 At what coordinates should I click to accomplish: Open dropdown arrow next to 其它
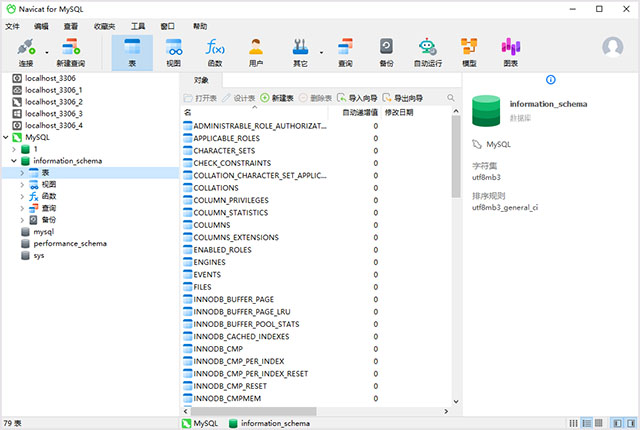[321, 53]
